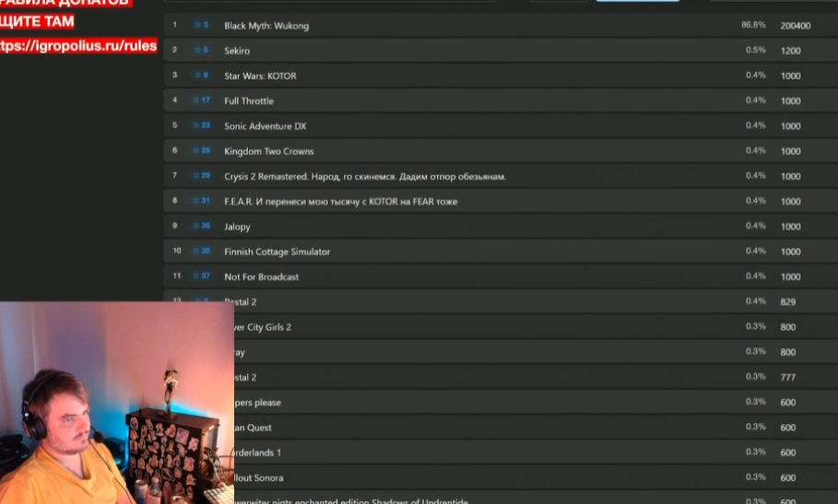
Task: Select the Jalopy lot name
Action: click(x=237, y=227)
